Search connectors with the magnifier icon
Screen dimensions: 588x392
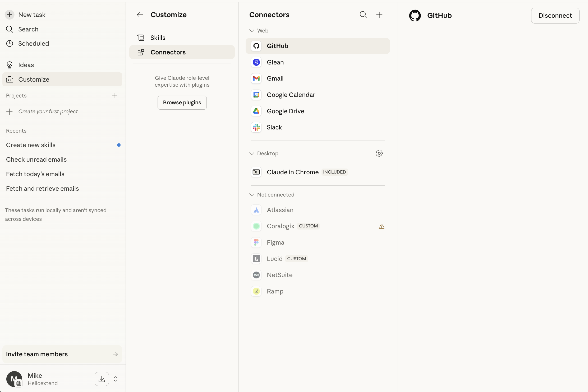tap(363, 15)
